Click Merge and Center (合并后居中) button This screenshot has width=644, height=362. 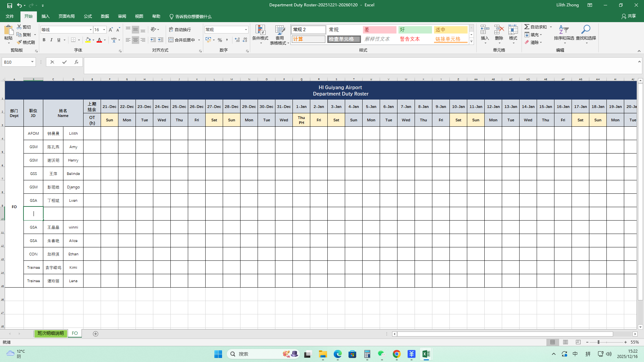click(x=181, y=40)
